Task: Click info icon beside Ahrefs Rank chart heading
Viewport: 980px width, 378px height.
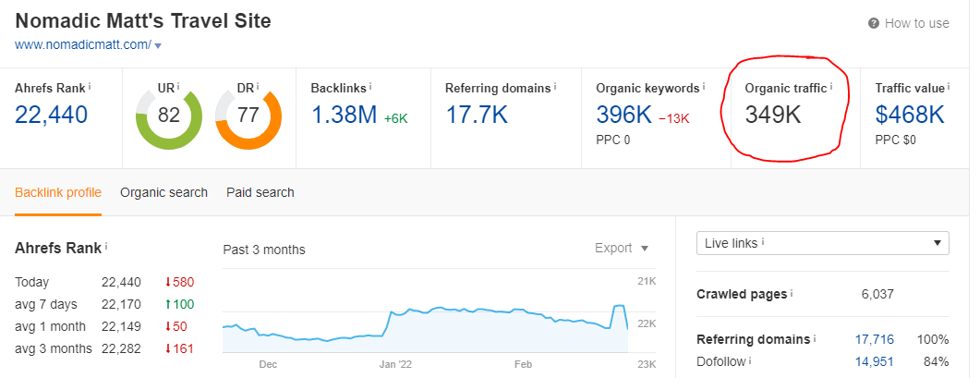Action: tap(106, 247)
